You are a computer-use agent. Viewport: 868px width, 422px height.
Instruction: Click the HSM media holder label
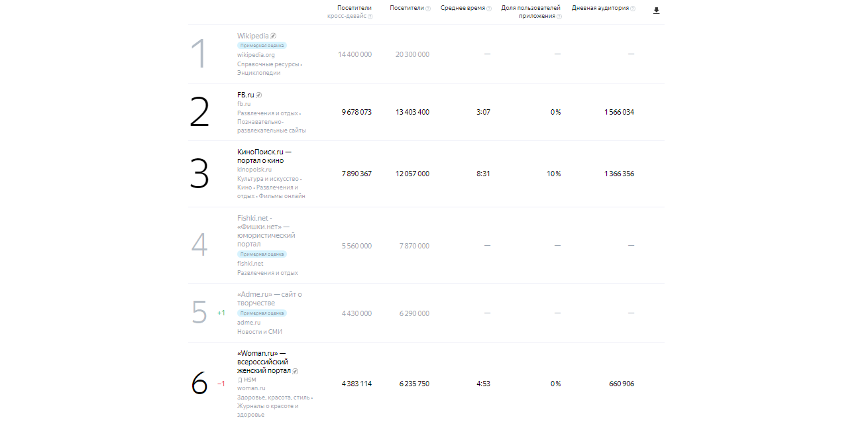[250, 380]
